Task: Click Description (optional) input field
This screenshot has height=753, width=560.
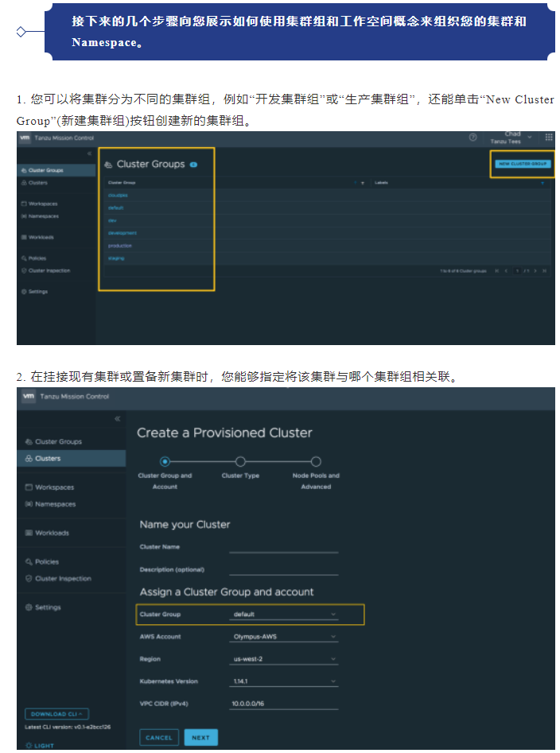Action: 284,569
